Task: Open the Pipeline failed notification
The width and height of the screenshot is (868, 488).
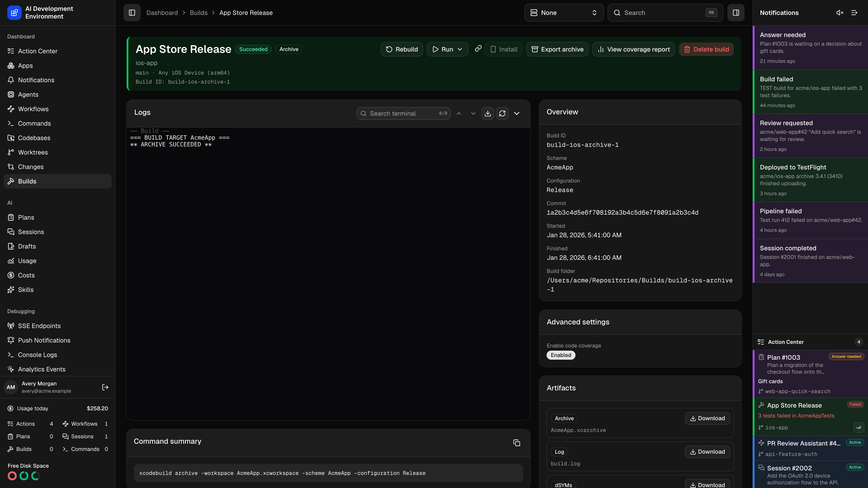Action: point(810,220)
